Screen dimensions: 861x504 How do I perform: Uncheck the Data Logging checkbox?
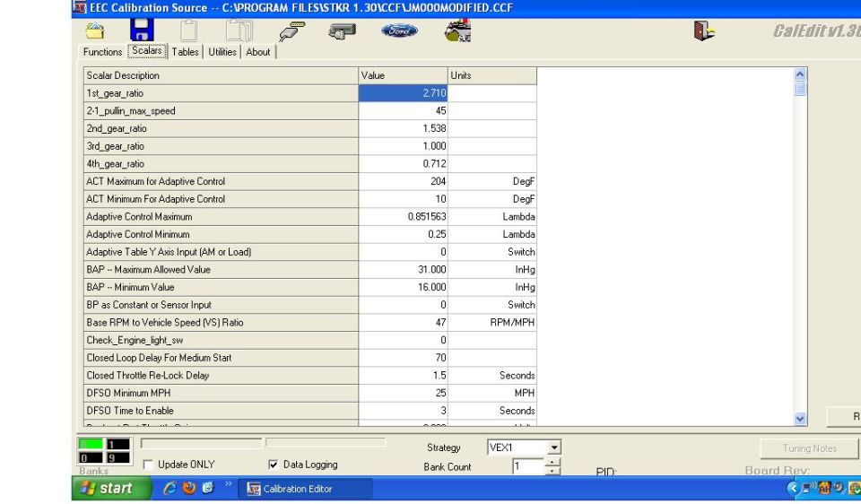coord(273,465)
